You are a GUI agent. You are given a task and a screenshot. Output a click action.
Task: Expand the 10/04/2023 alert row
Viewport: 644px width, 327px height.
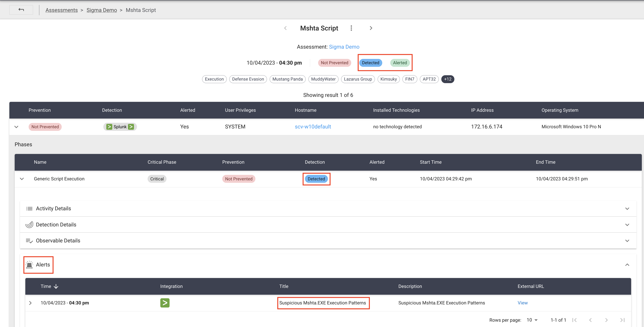point(30,303)
